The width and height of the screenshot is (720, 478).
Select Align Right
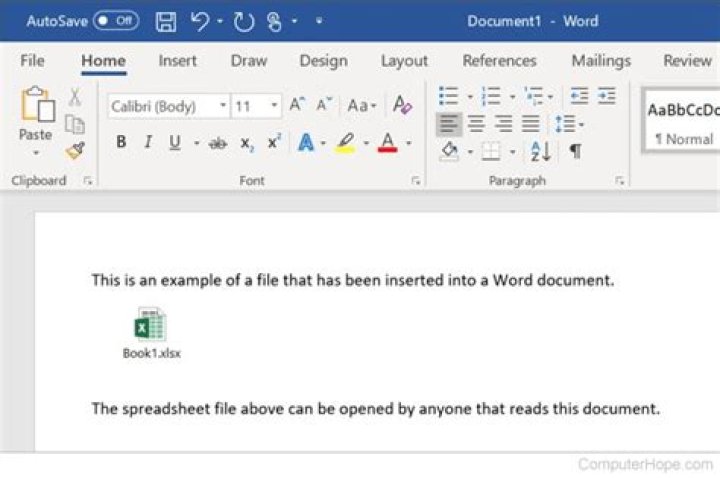coord(504,124)
